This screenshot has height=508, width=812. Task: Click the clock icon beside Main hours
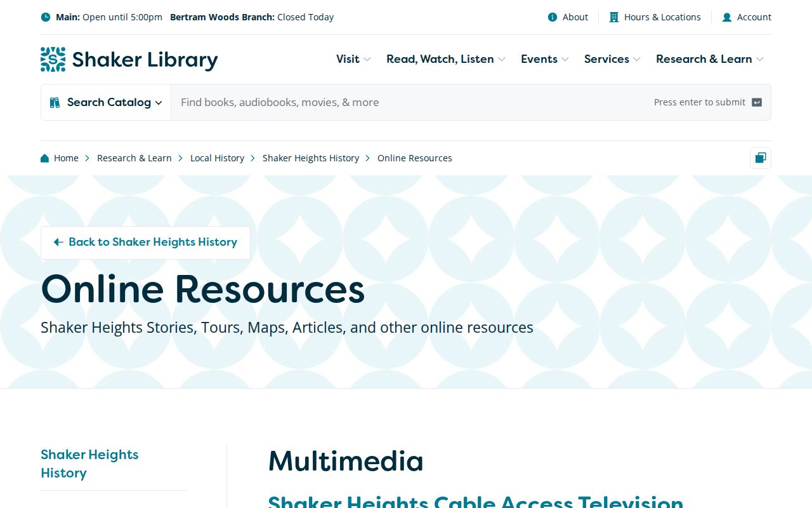[x=46, y=17]
